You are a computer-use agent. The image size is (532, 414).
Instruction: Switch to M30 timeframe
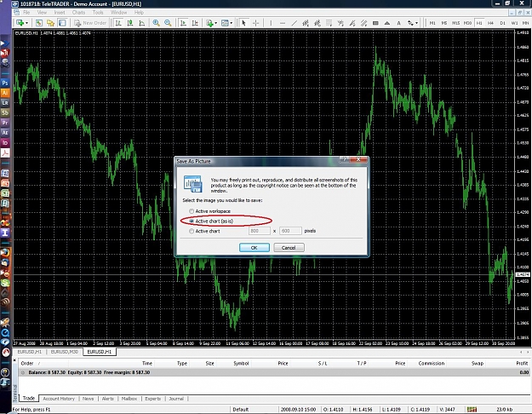468,23
